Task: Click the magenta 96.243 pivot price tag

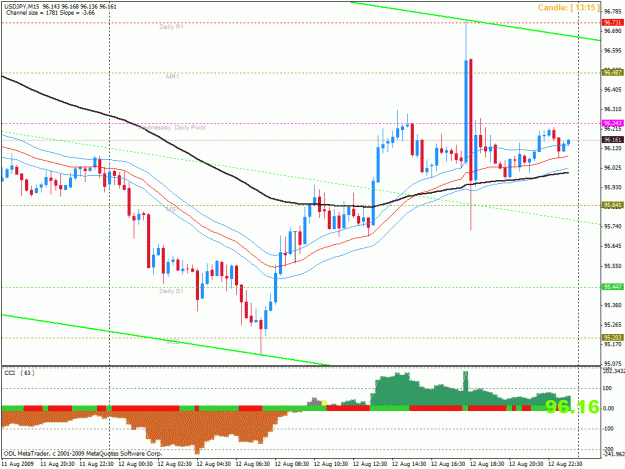Action: [613, 123]
